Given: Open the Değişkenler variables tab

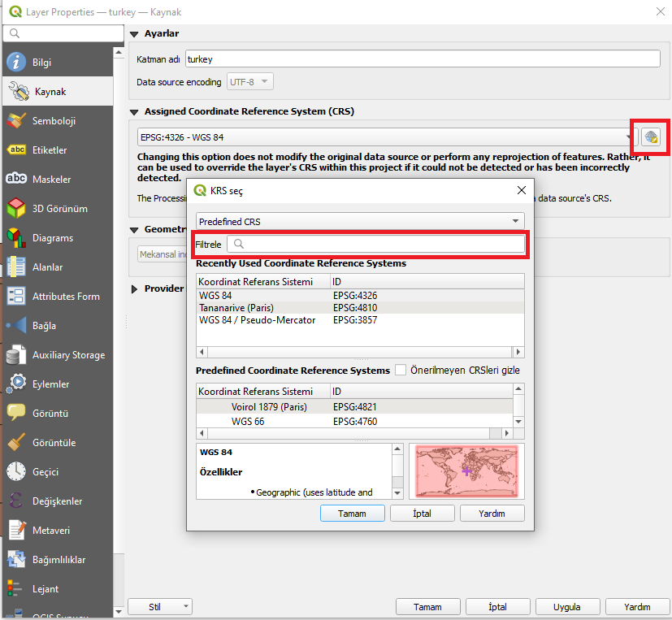Looking at the screenshot, I should [58, 501].
